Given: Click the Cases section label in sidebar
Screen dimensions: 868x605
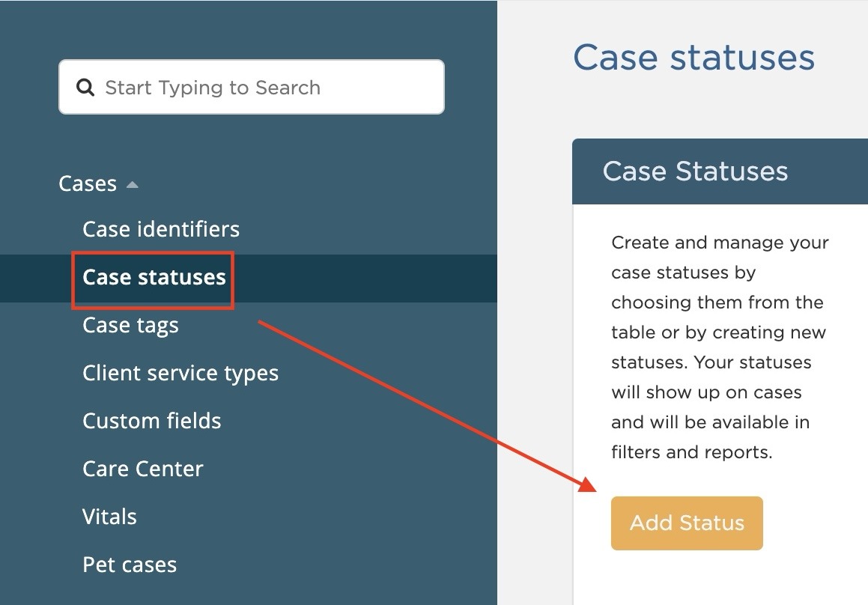Looking at the screenshot, I should point(88,183).
